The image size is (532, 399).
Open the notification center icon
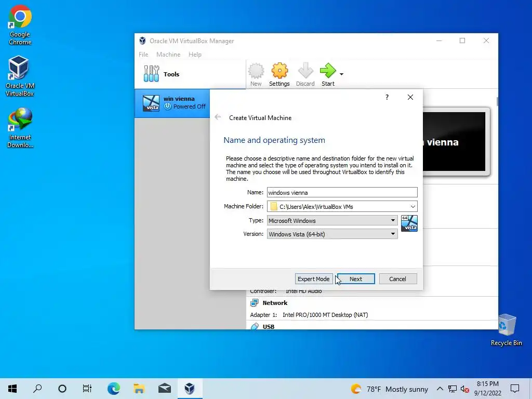[515, 389]
